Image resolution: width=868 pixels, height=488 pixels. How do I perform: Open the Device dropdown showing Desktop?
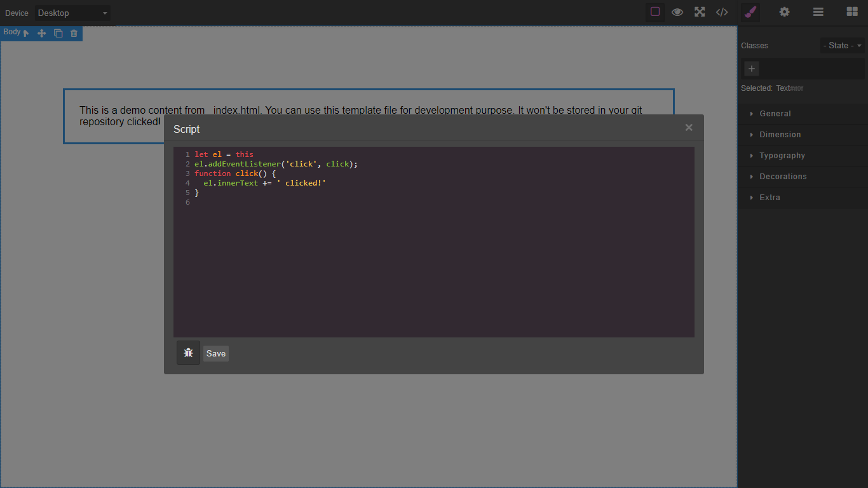(x=72, y=12)
